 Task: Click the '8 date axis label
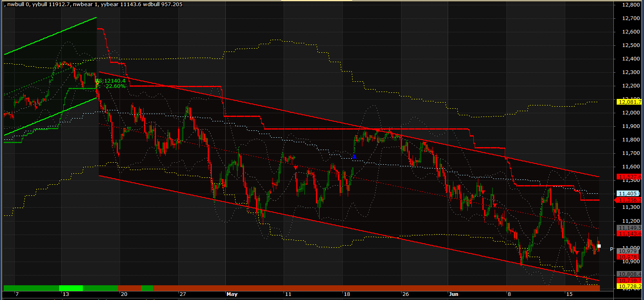click(509, 294)
